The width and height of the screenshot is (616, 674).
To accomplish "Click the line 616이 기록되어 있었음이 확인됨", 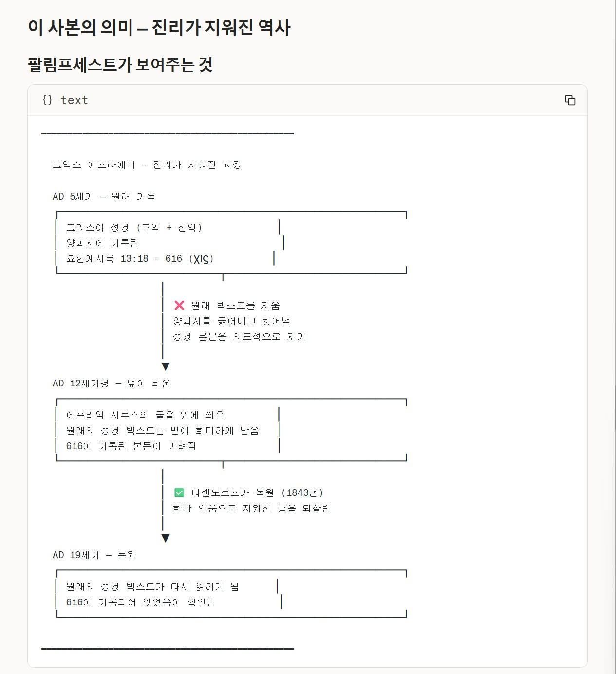I will coord(140,602).
